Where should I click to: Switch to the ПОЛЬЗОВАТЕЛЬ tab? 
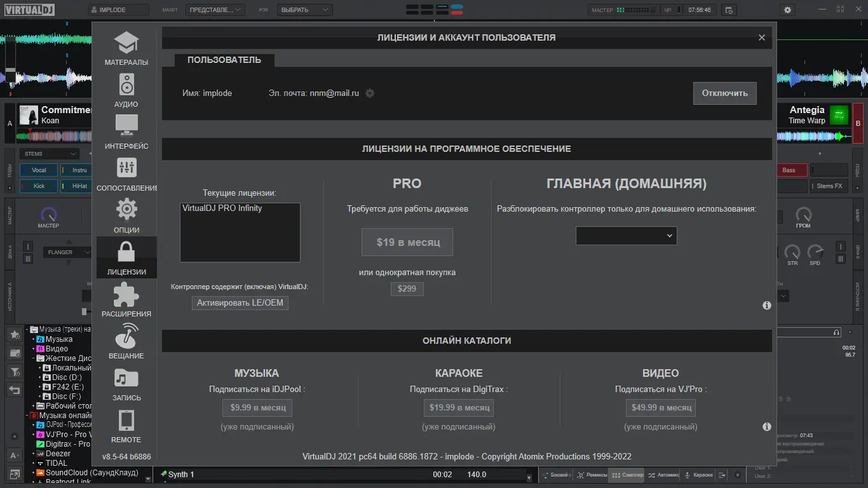tap(224, 60)
